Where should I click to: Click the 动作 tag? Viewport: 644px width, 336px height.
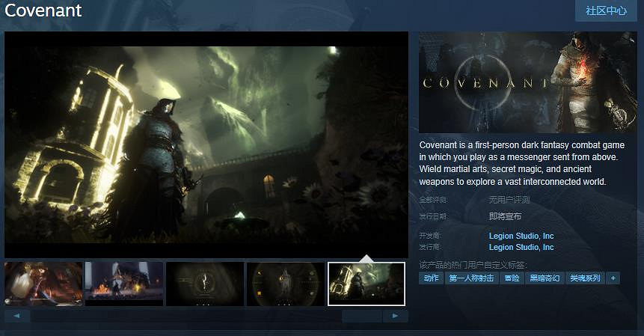click(x=432, y=278)
